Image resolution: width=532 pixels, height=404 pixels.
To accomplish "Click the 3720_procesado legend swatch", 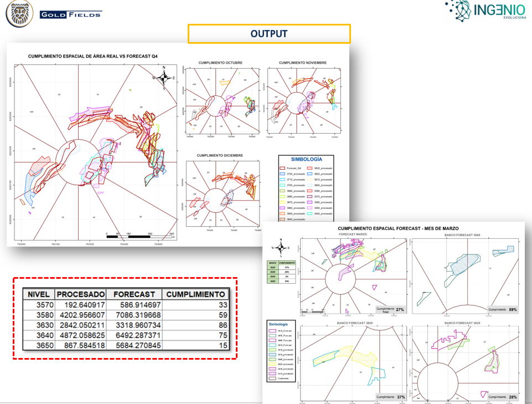I will (282, 174).
